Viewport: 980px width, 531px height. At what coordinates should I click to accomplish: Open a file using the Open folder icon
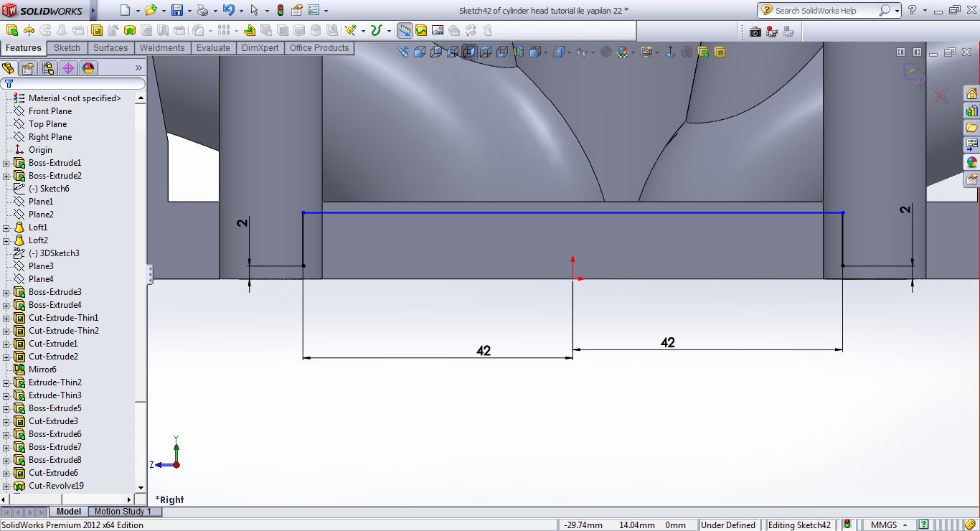(x=151, y=10)
